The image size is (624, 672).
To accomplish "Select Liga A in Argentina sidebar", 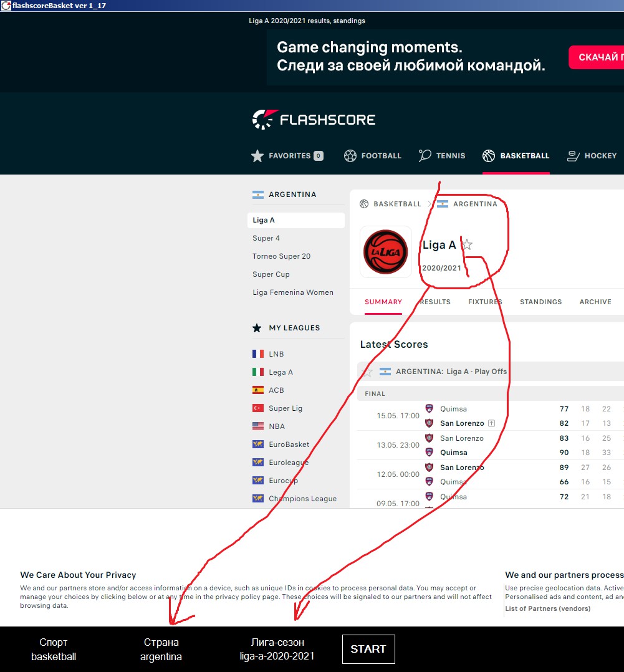I will click(x=296, y=220).
